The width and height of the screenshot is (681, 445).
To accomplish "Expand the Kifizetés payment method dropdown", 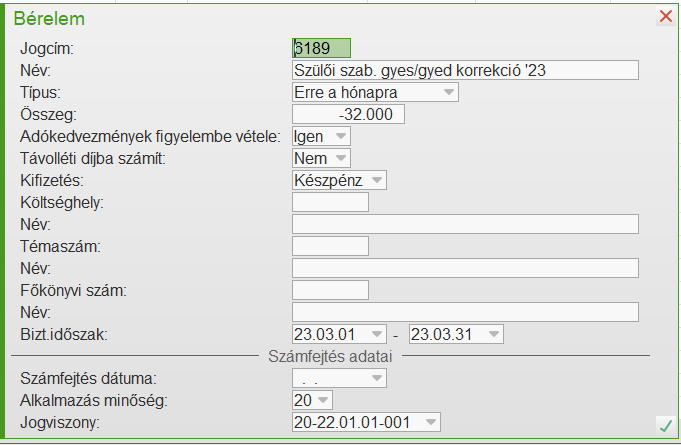I will 377,180.
